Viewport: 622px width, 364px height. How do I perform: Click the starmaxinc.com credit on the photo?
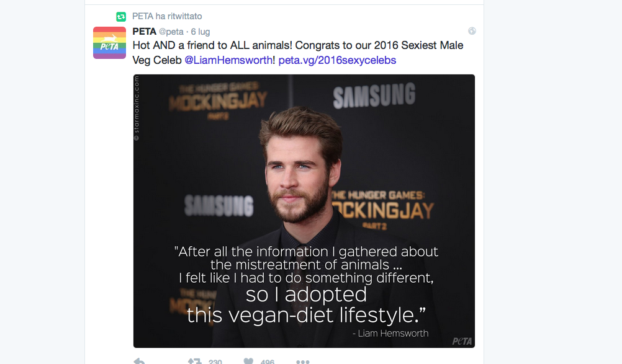(x=137, y=109)
